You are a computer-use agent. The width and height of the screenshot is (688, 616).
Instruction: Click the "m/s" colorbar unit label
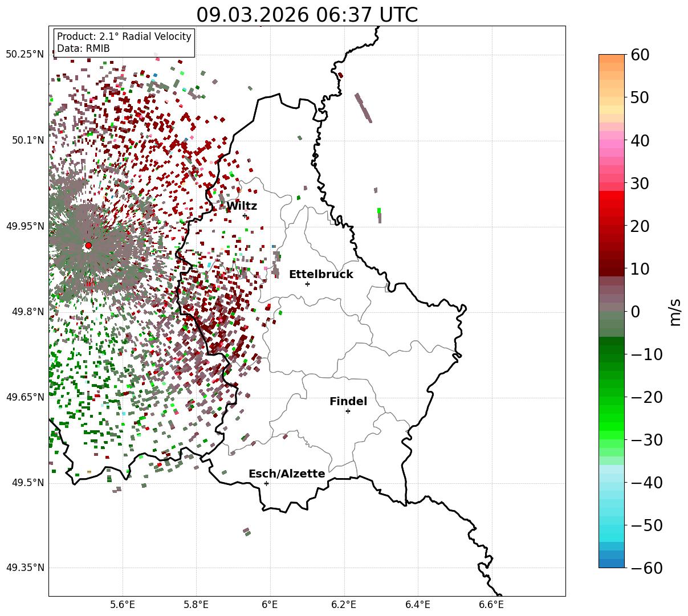675,311
